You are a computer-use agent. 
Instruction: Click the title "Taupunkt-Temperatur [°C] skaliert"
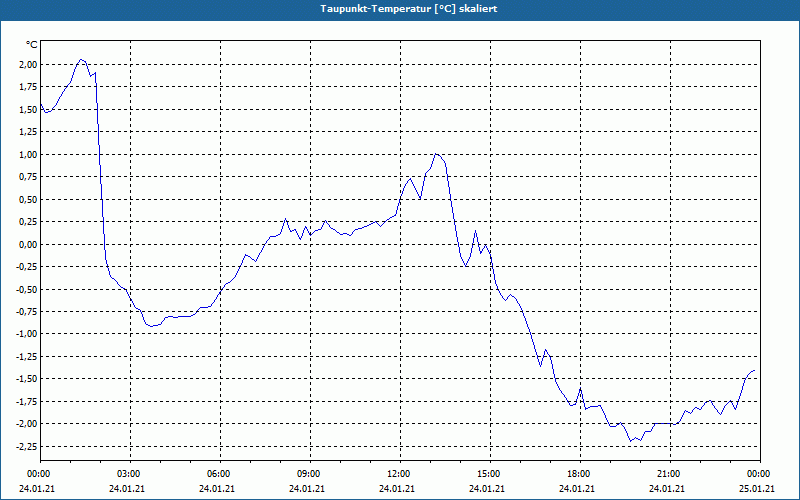pyautogui.click(x=409, y=9)
